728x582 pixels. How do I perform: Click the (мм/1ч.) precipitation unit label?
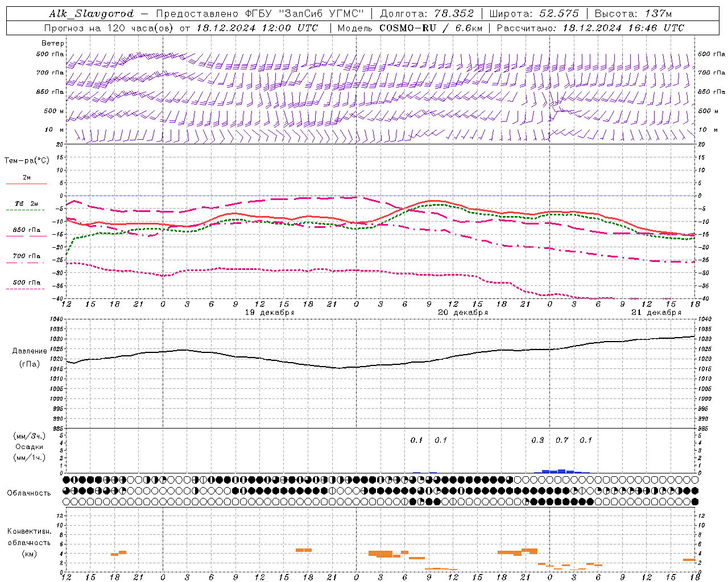(x=30, y=458)
